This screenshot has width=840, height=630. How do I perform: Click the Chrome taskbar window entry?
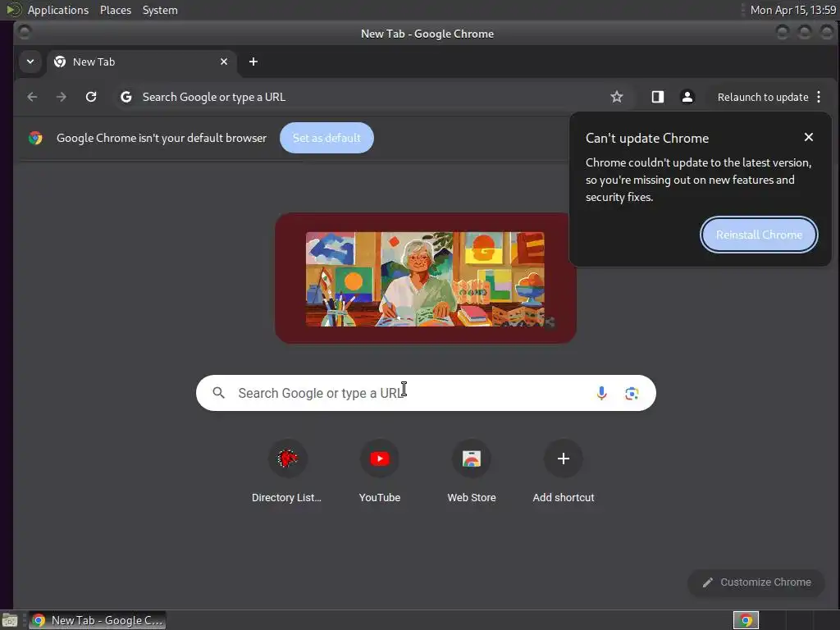click(x=97, y=620)
